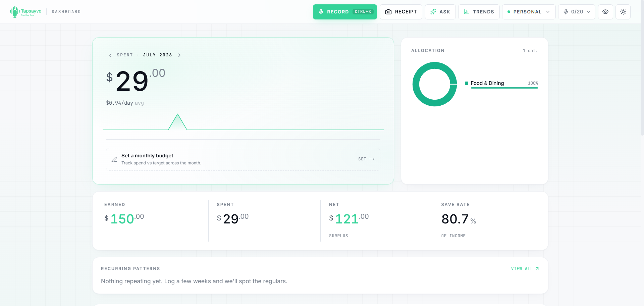Go to previous month chevron
Image resolution: width=644 pixels, height=306 pixels.
coord(110,55)
